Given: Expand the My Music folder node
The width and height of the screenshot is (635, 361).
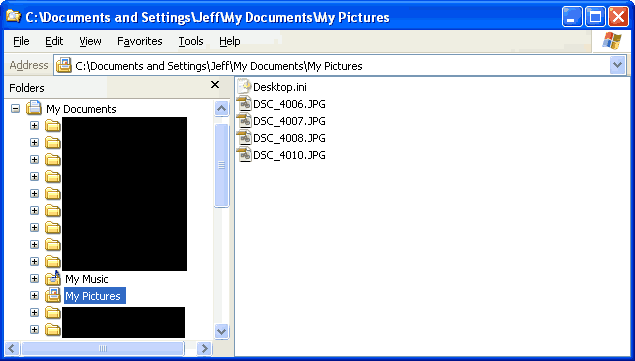Looking at the screenshot, I should [x=34, y=279].
